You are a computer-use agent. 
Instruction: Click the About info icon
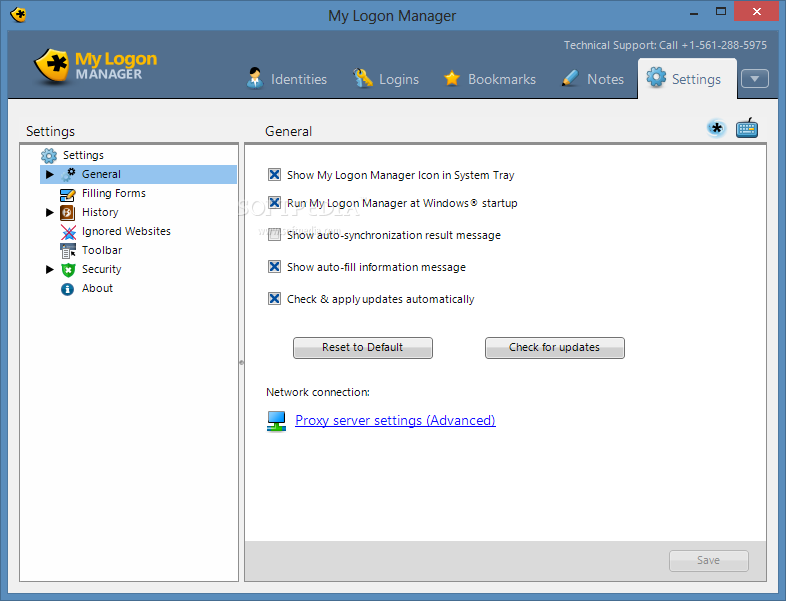(67, 289)
